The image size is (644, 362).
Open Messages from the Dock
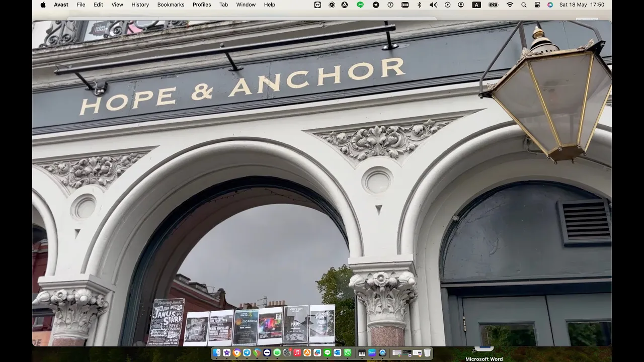tap(277, 353)
